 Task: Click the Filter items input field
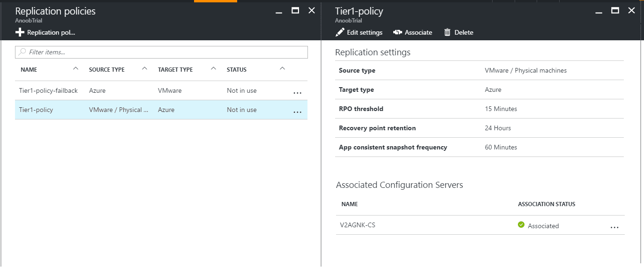tap(164, 52)
